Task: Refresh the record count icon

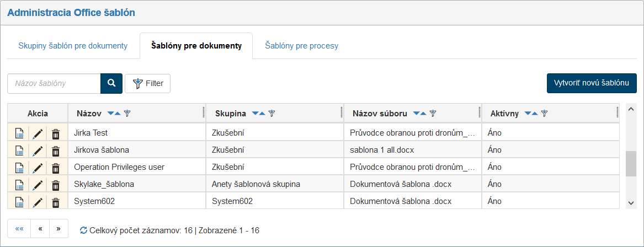Action: 83,230
